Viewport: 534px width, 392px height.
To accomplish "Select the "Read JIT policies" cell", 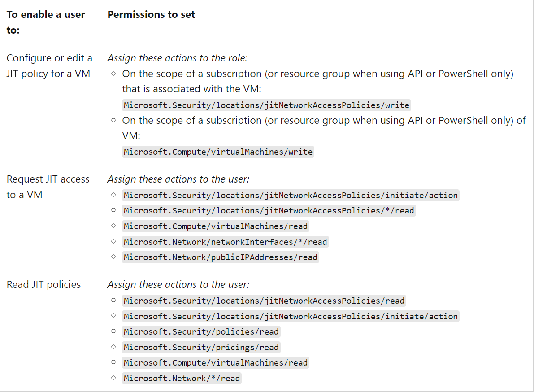I will (x=43, y=285).
